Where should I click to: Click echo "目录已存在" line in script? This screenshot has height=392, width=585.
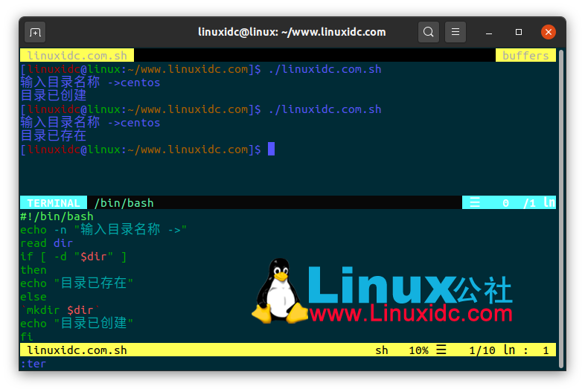click(77, 283)
